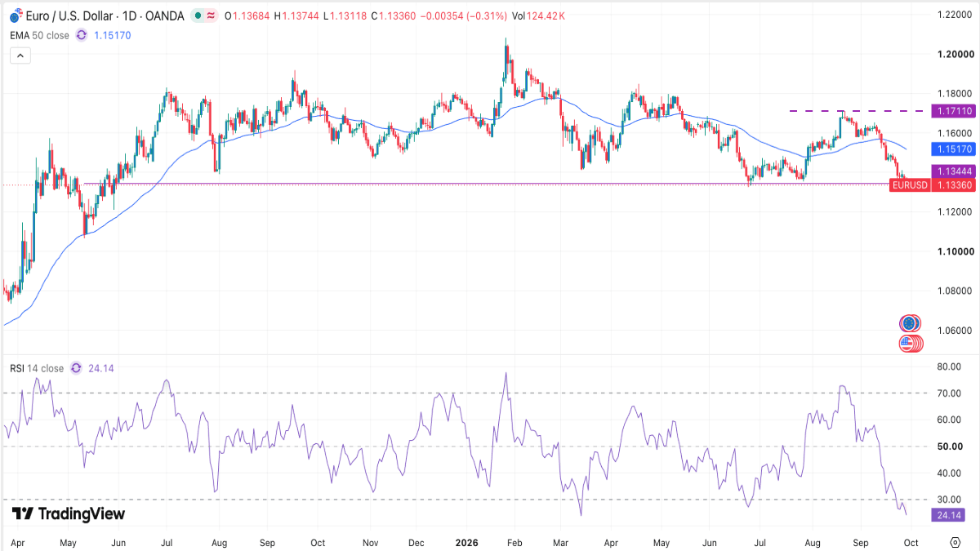Click the 30.00 RSI scale label
Screen dimensions: 980x551
point(949,500)
